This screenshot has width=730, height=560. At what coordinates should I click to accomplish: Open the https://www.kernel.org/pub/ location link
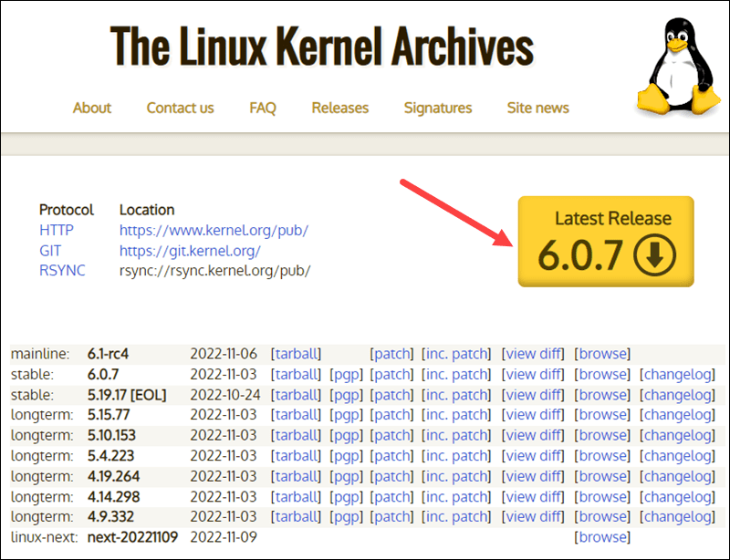(x=214, y=230)
